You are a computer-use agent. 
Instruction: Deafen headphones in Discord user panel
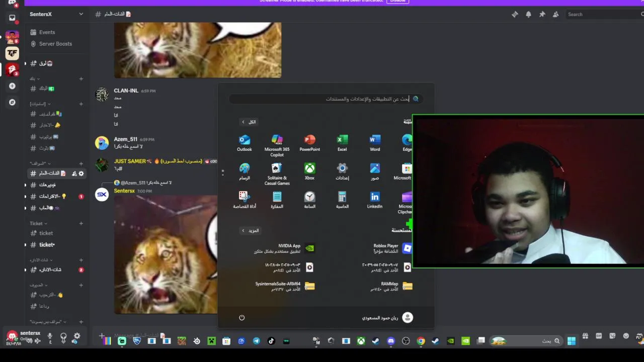tap(63, 336)
